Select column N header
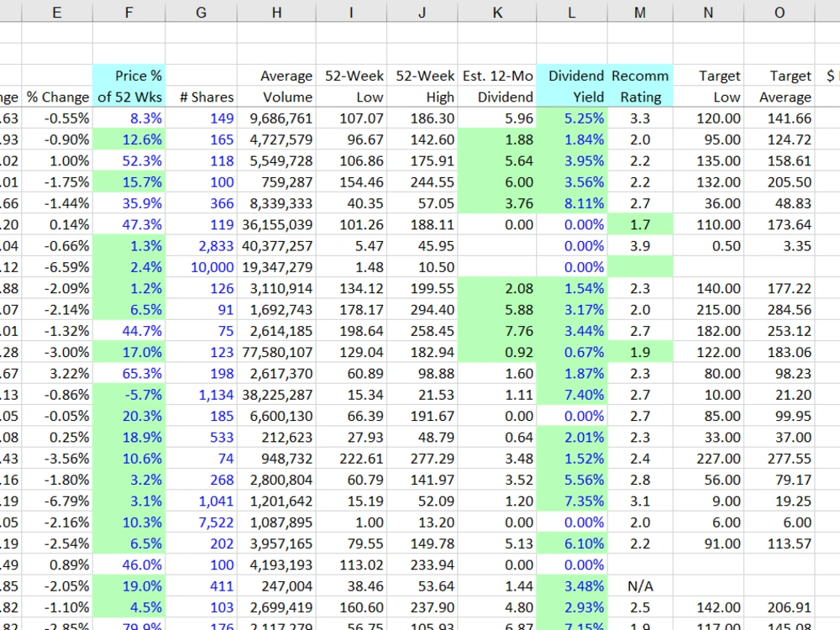This screenshot has height=630, width=840. [708, 13]
